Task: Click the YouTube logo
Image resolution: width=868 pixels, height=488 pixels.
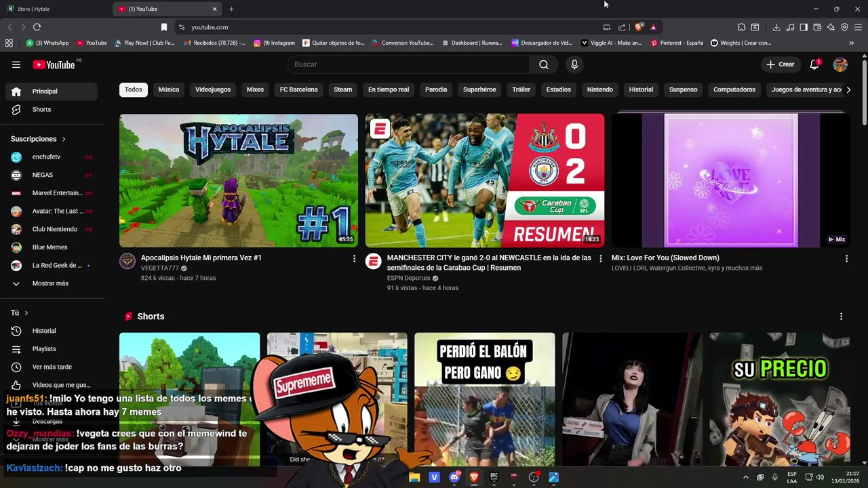Action: (x=54, y=64)
